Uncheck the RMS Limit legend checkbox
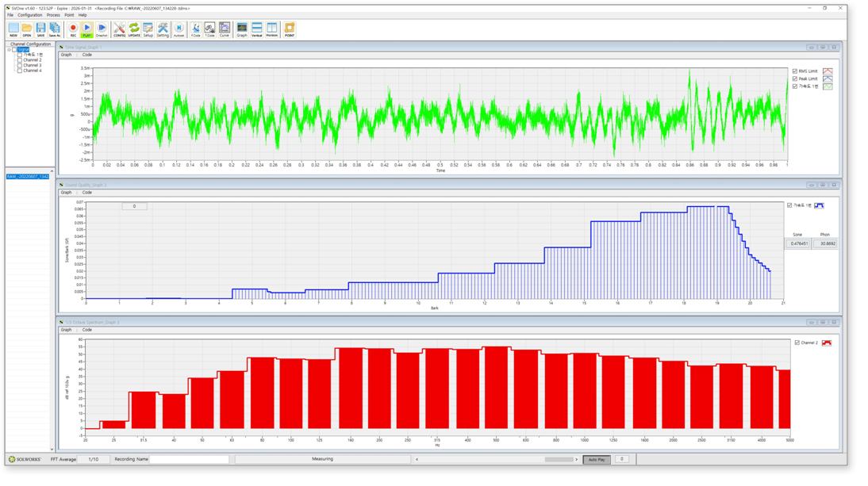The height and width of the screenshot is (486, 868). (795, 71)
